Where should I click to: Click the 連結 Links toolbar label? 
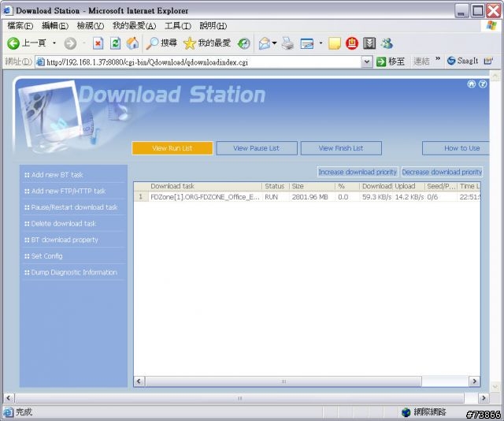coord(421,61)
